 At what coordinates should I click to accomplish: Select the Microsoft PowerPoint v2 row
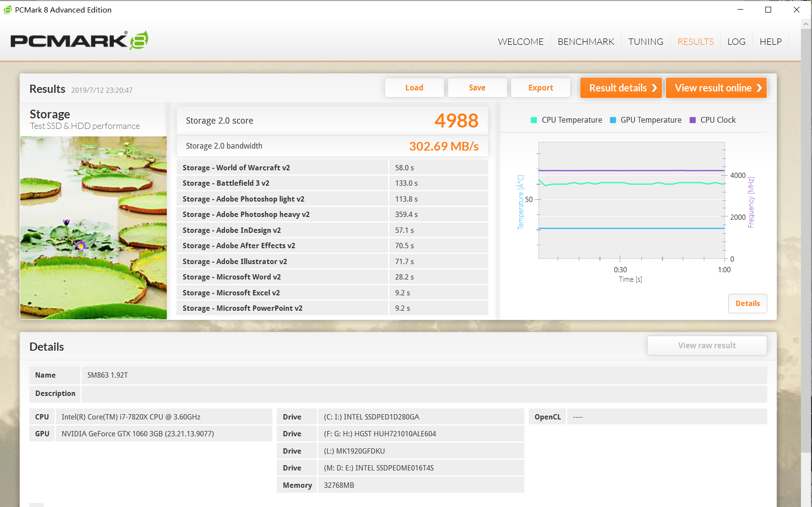(332, 308)
